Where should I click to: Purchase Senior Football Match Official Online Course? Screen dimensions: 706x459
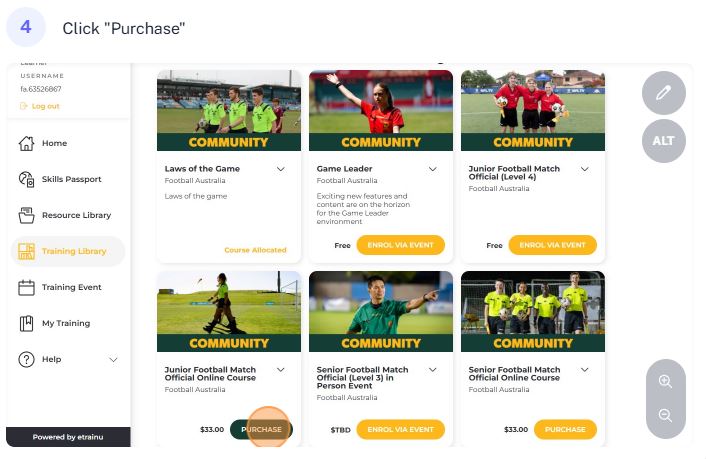(x=565, y=429)
